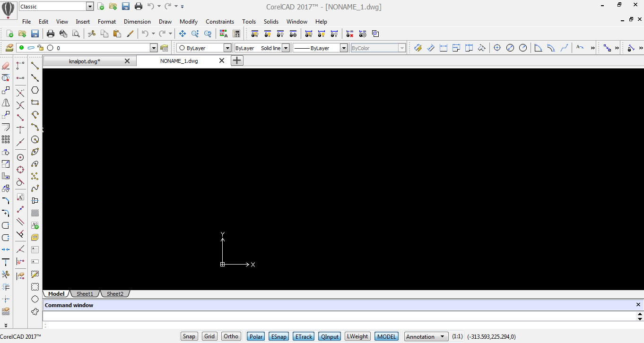This screenshot has width=644, height=343.
Task: Disable Polar tracking in status bar
Action: coord(256,336)
